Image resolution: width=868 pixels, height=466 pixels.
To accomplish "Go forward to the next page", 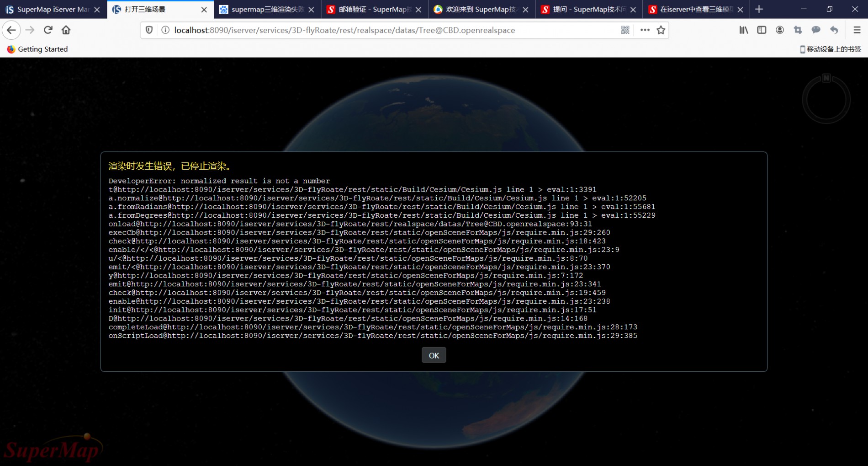I will click(x=30, y=30).
